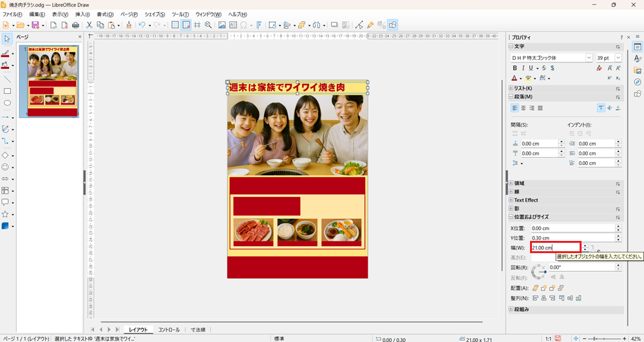Select the Callout shapes tool

point(5,202)
